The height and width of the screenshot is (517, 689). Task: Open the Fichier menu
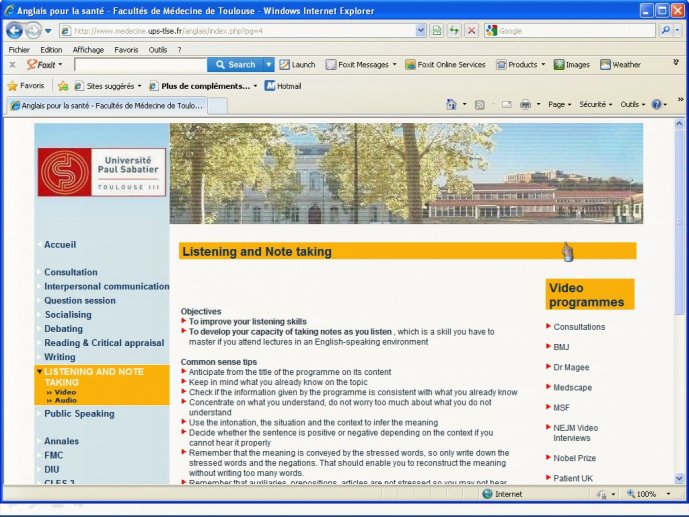(19, 50)
